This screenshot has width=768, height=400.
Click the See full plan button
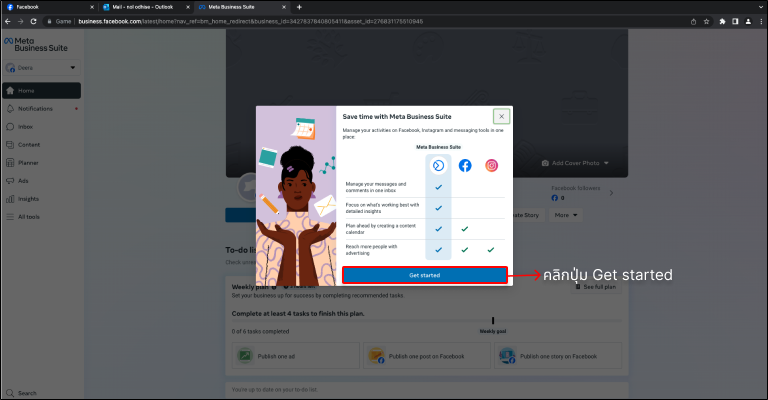click(x=596, y=287)
